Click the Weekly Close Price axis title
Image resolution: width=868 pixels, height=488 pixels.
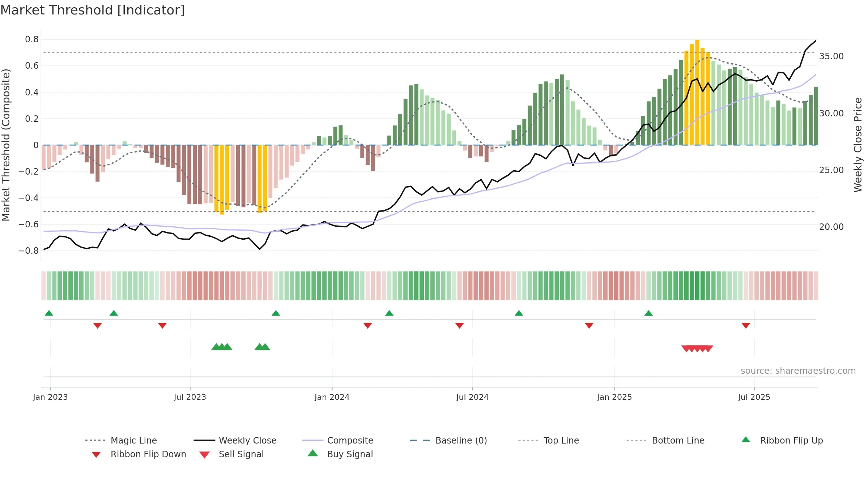click(x=858, y=145)
